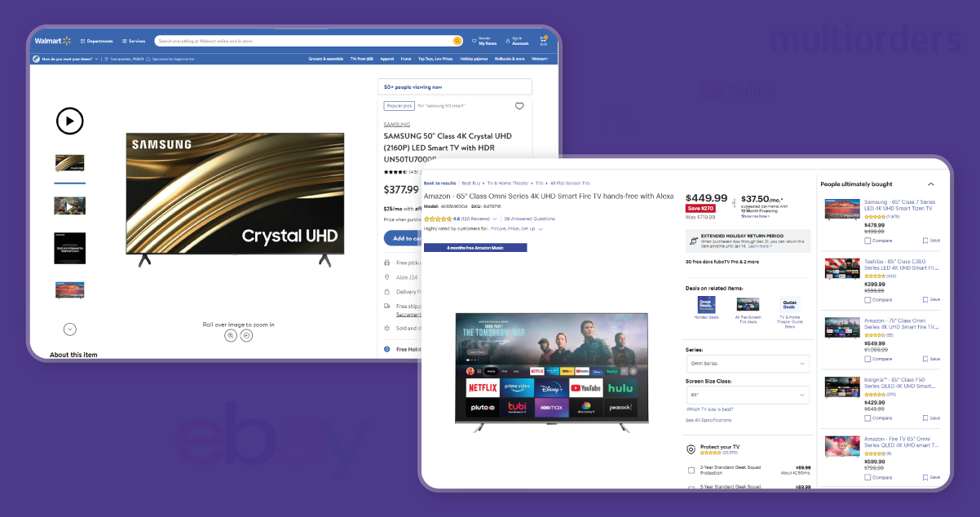Open the Series dropdown showing Omni Series

pos(747,364)
